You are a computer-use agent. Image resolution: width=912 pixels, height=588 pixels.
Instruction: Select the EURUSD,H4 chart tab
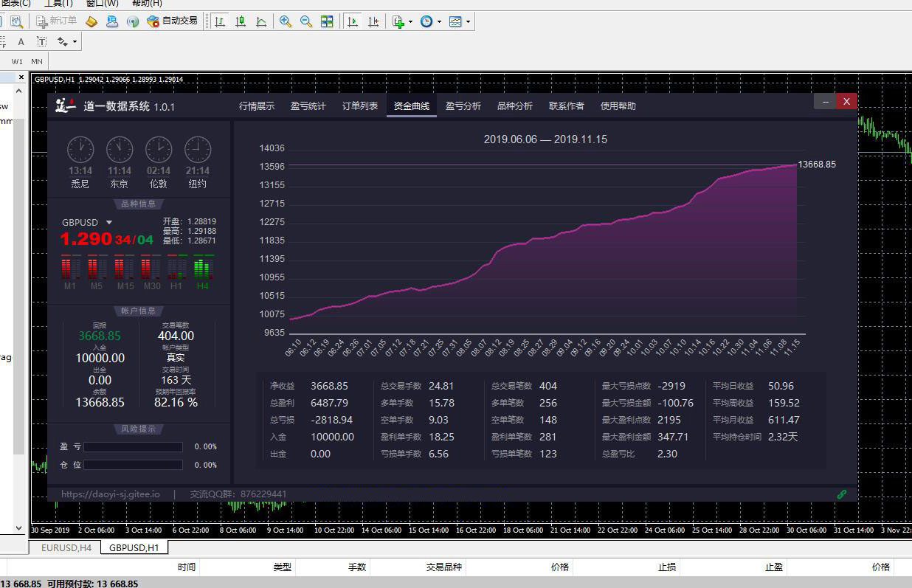66,547
